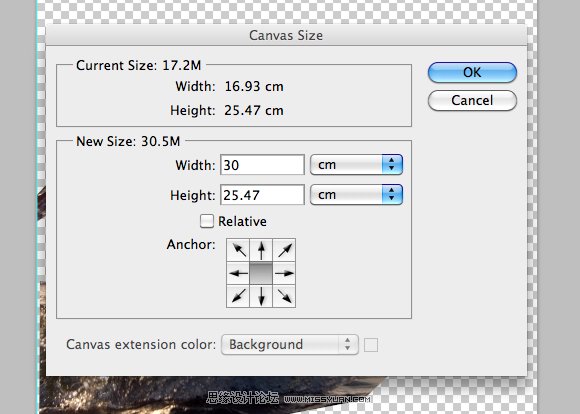Screen dimensions: 580x414
Task: Select the middle-left anchor arrow
Action: pos(238,273)
